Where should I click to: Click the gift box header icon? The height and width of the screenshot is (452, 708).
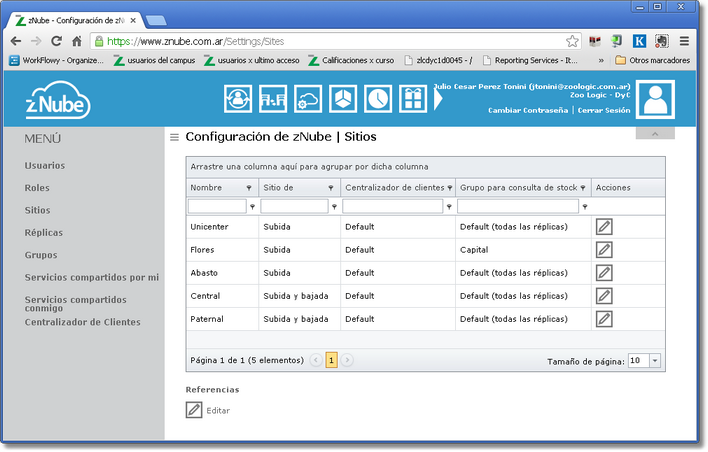(x=412, y=99)
